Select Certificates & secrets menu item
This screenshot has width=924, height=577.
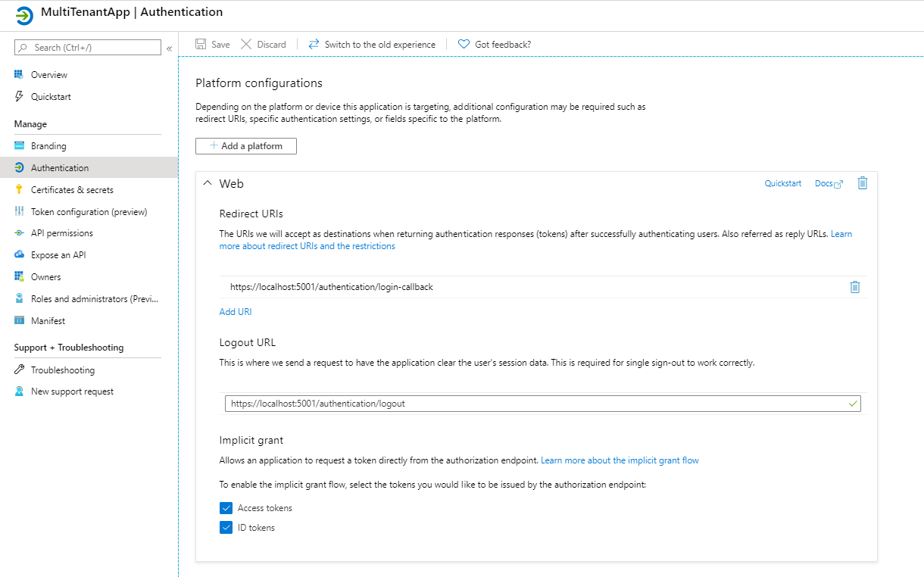(x=72, y=190)
